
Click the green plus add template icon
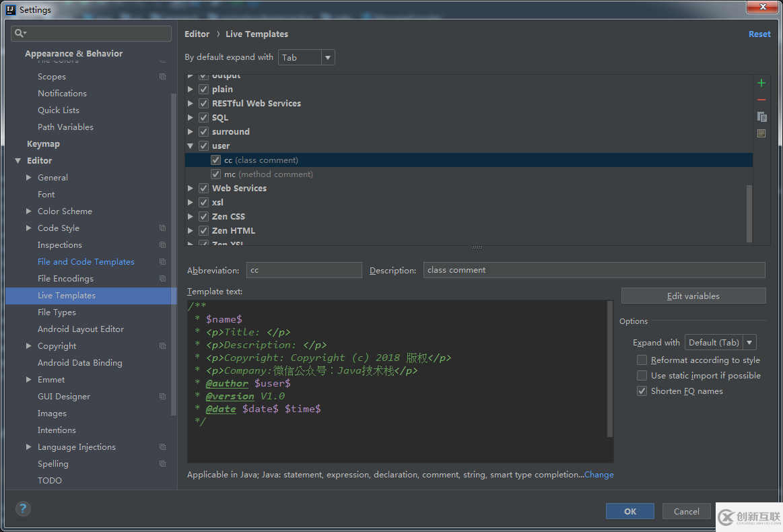click(x=761, y=83)
